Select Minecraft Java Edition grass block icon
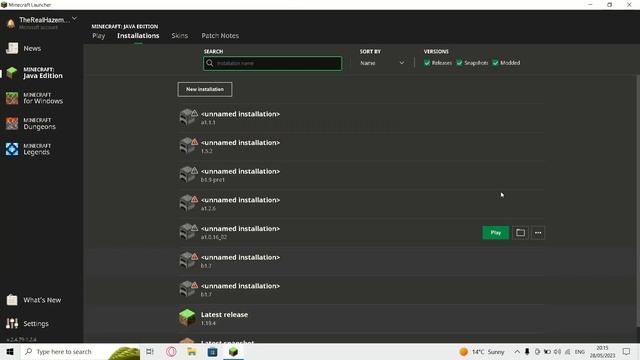The height and width of the screenshot is (360, 640). pyautogui.click(x=12, y=73)
